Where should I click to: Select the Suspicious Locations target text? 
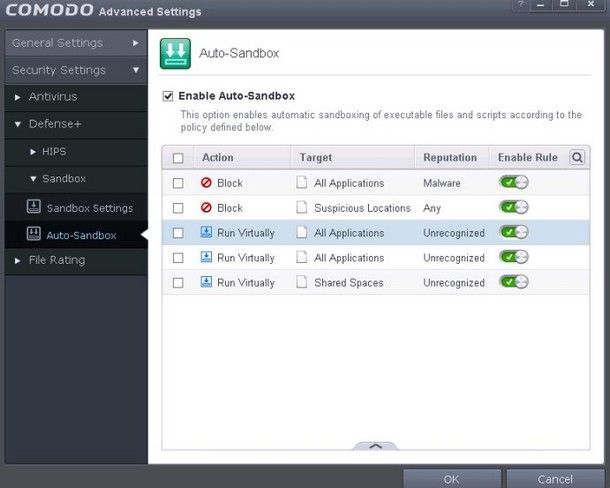(362, 208)
